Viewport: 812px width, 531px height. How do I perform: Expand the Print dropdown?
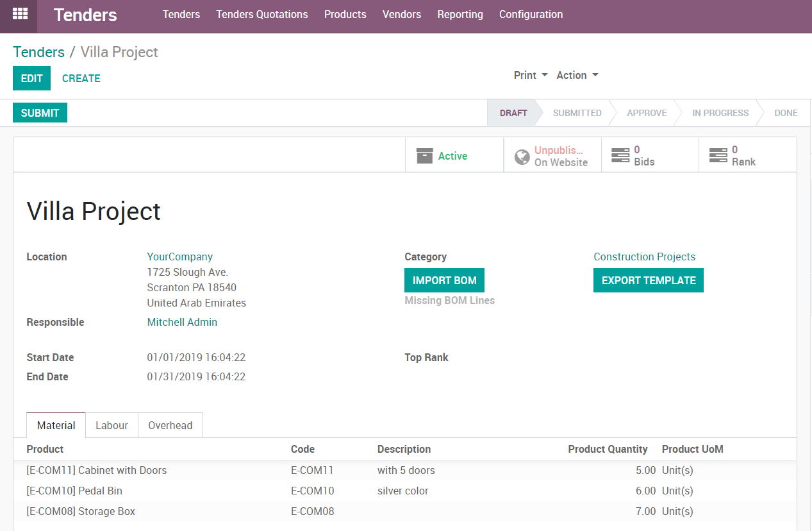click(531, 75)
